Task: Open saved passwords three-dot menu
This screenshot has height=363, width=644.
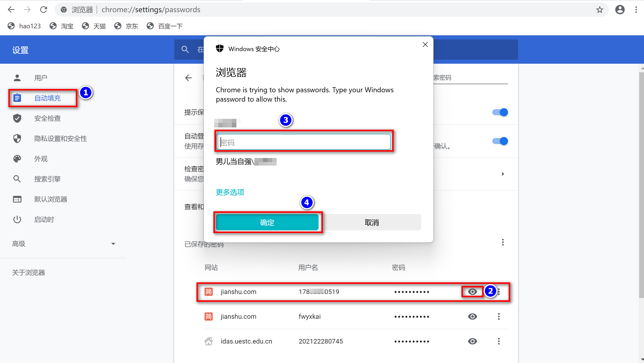Action: pyautogui.click(x=503, y=242)
